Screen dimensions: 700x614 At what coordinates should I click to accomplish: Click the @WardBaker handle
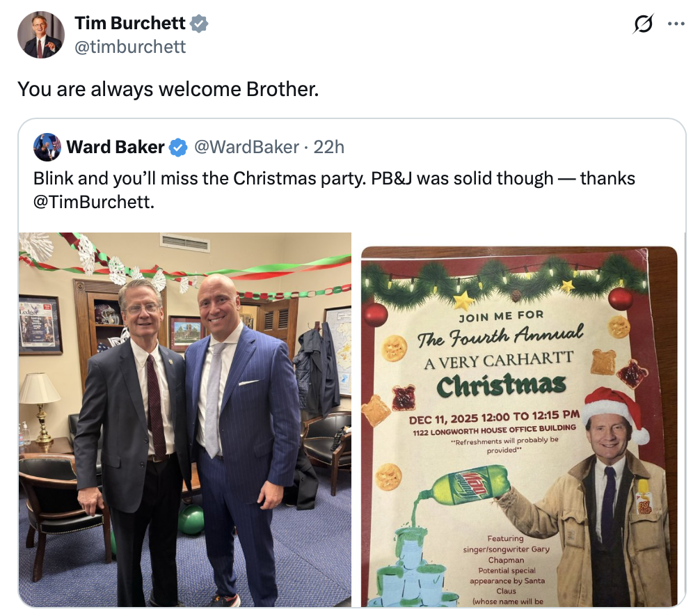tap(246, 147)
